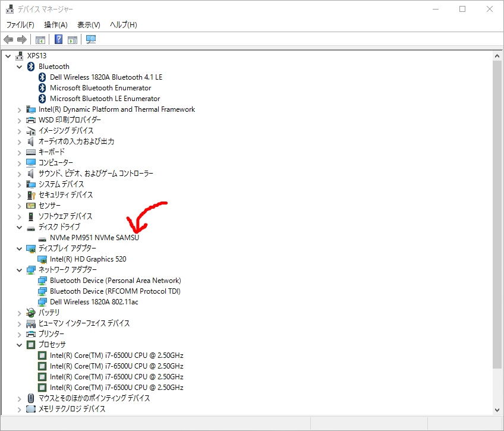This screenshot has height=431, width=504.
Task: Click the WSD print provider icon
Action: click(x=31, y=120)
